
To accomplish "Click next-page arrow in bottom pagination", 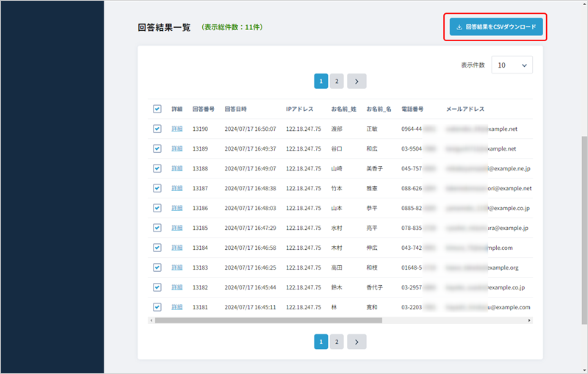I will click(x=356, y=342).
